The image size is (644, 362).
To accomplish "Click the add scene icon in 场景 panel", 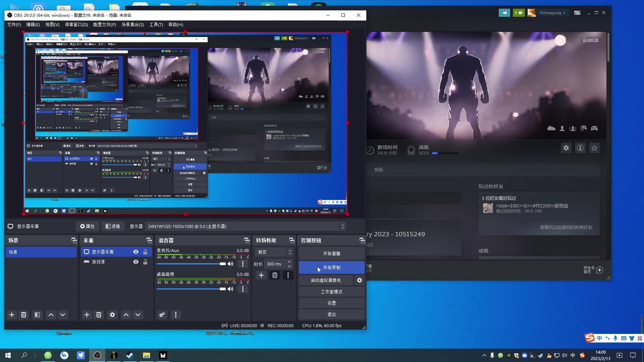I will tap(12, 315).
